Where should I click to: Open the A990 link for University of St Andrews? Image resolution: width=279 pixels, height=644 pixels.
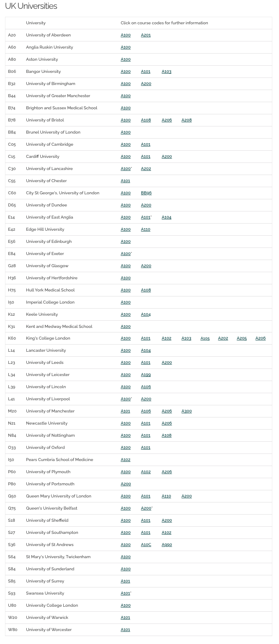tap(167, 545)
